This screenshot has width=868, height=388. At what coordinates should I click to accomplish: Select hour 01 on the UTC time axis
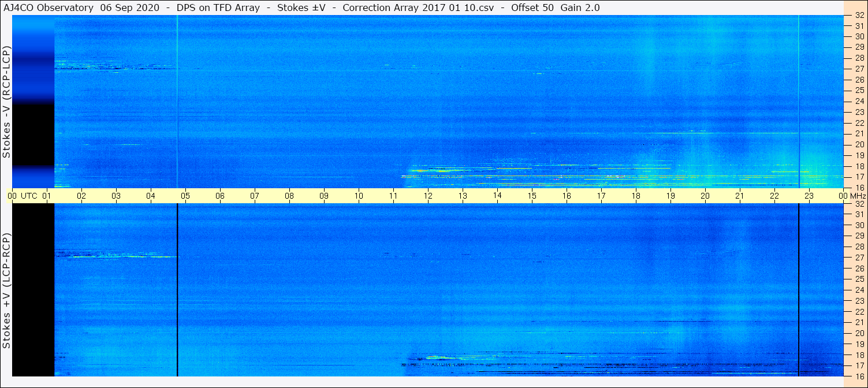tap(47, 196)
